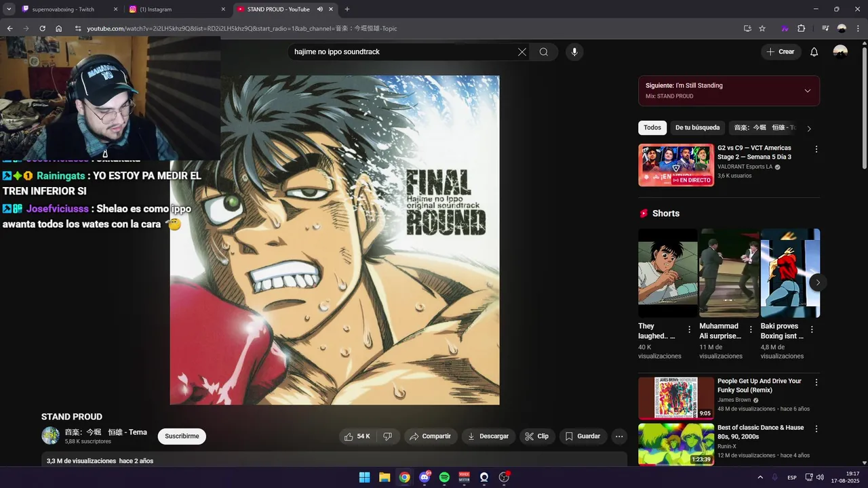
Task: Click the Guardar button
Action: click(583, 436)
